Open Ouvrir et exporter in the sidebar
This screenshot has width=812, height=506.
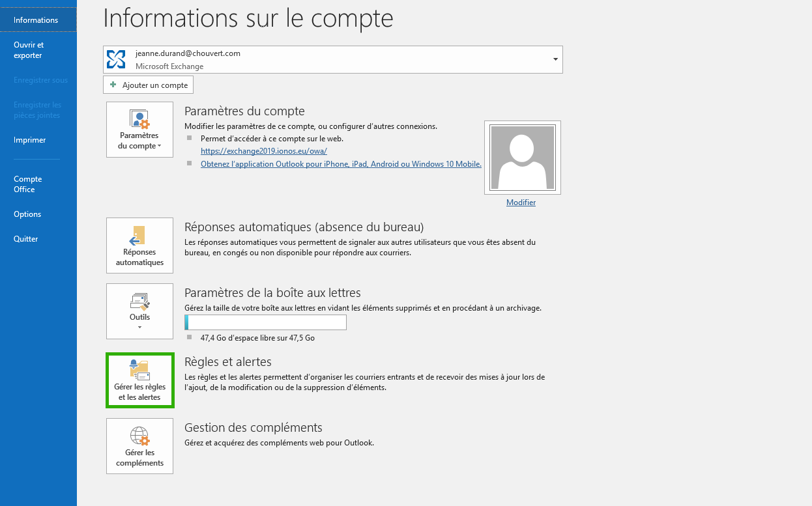38,50
